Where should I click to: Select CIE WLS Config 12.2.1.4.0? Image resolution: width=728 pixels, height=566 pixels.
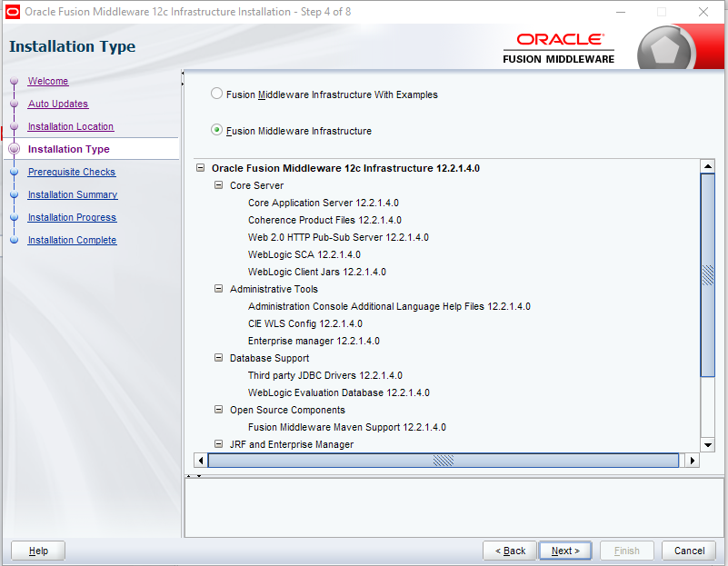tap(305, 323)
